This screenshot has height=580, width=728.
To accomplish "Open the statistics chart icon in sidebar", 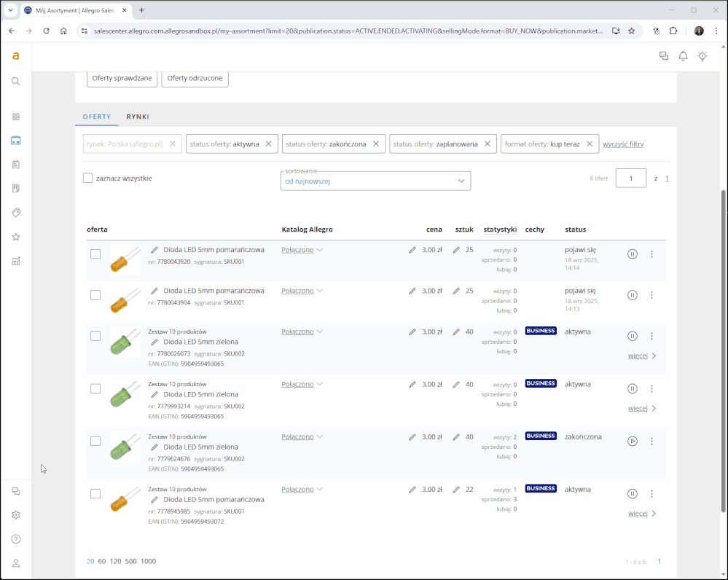I will pyautogui.click(x=16, y=261).
